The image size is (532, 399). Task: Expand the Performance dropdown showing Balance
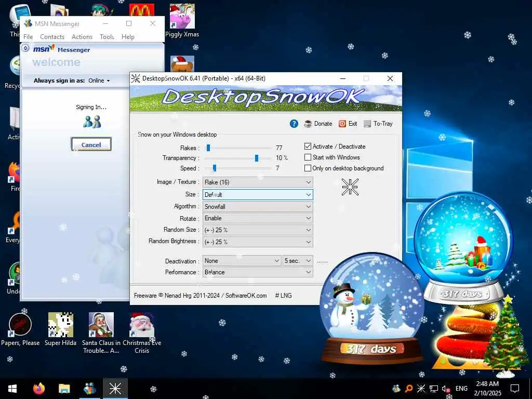click(x=258, y=272)
